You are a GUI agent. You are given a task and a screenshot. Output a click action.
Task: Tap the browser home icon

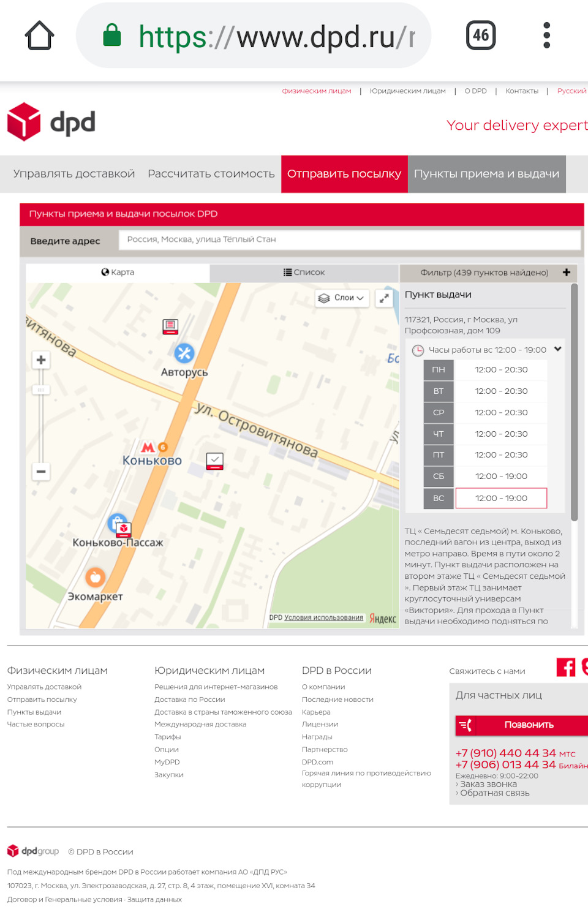click(40, 36)
